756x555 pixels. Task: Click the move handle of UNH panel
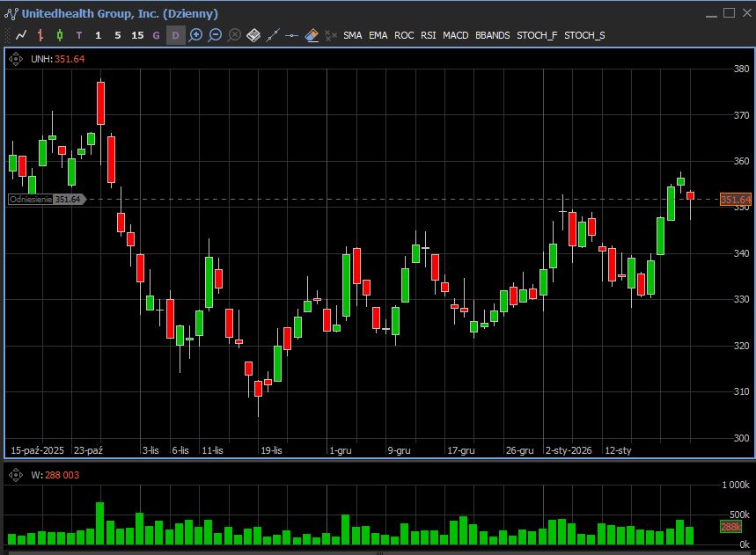coord(16,59)
